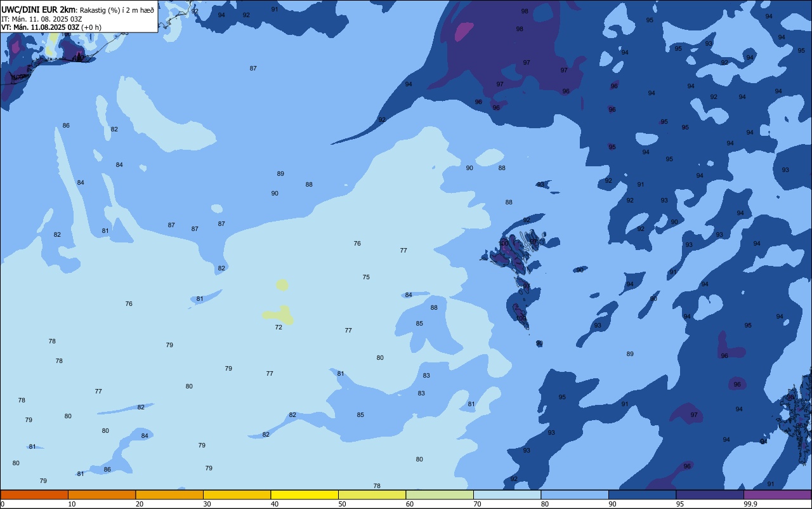Click the purple legend swatch above 99.9

(x=777, y=494)
